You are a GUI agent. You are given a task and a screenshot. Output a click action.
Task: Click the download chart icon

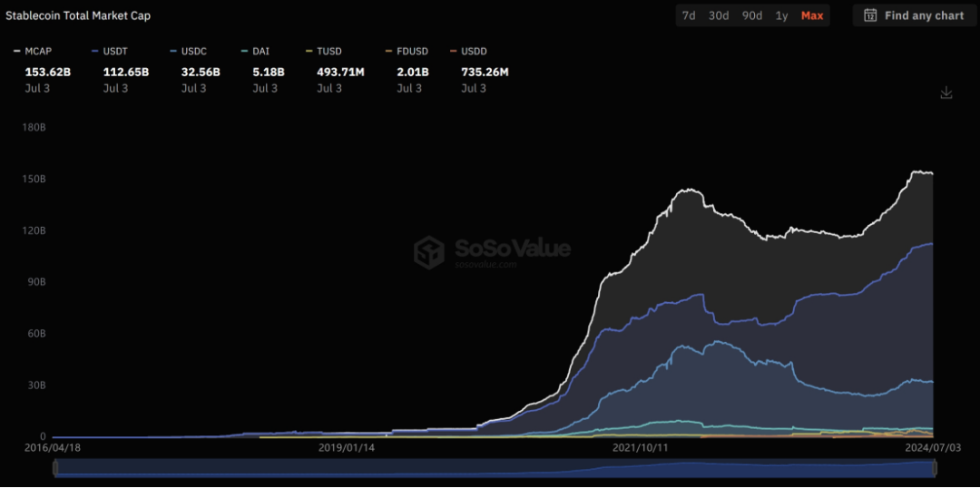pyautogui.click(x=946, y=93)
